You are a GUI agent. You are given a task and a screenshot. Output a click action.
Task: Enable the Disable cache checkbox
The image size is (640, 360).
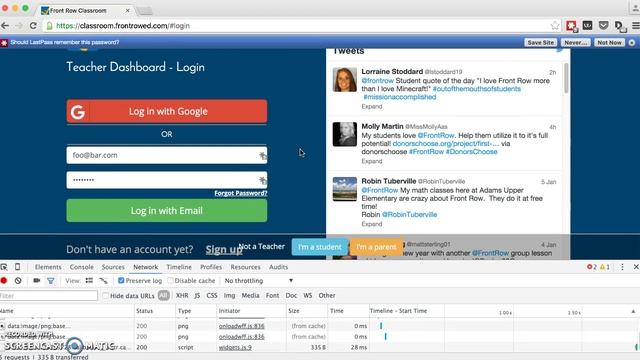[171, 280]
